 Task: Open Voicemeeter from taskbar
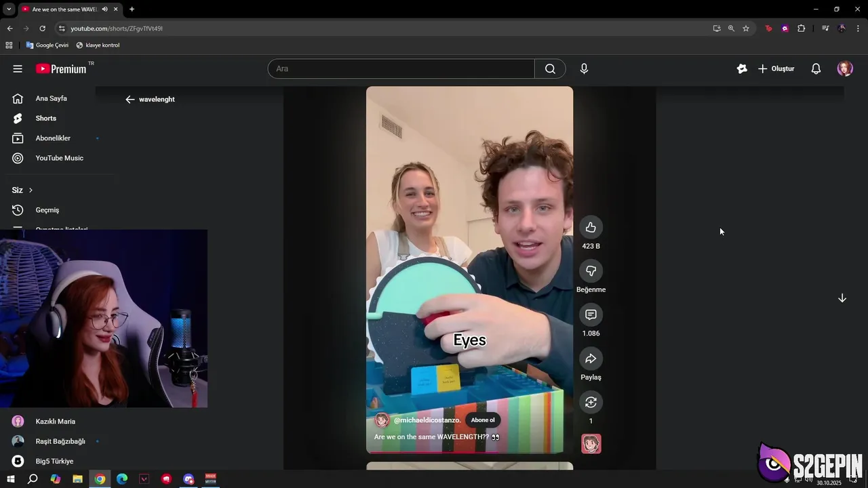point(210,479)
